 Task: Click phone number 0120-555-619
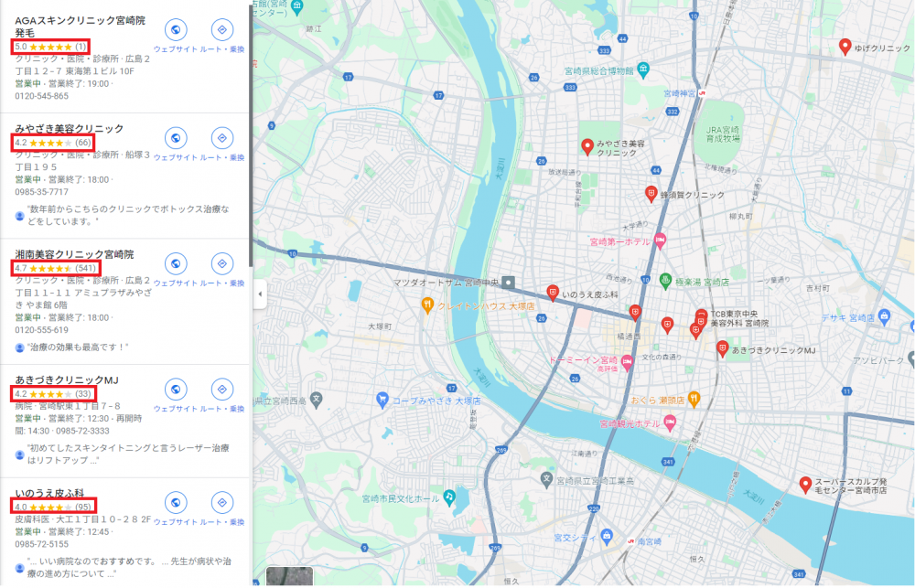[41, 330]
